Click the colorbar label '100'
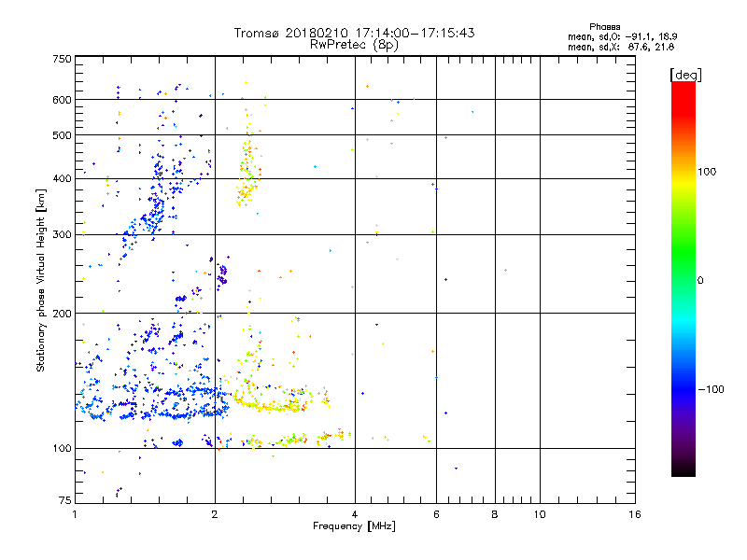The image size is (747, 560). tap(707, 172)
